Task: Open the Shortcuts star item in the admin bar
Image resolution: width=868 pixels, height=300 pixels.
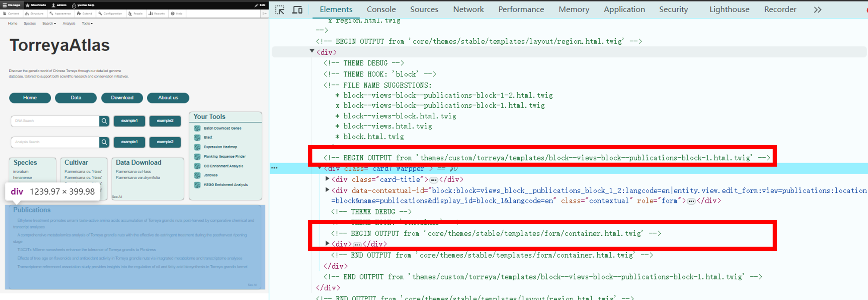Action: (36, 5)
